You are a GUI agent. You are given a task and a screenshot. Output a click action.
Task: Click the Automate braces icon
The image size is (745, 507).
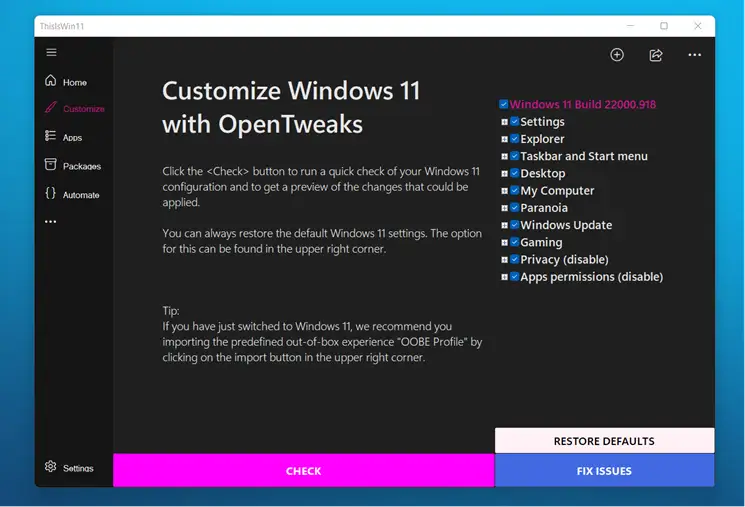coord(50,193)
